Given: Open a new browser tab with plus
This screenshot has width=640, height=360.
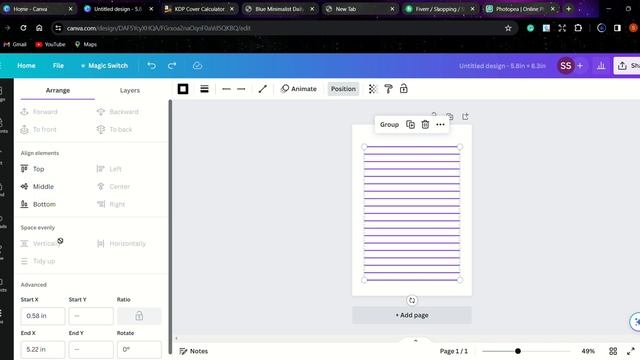Looking at the screenshot, I should tap(569, 9).
